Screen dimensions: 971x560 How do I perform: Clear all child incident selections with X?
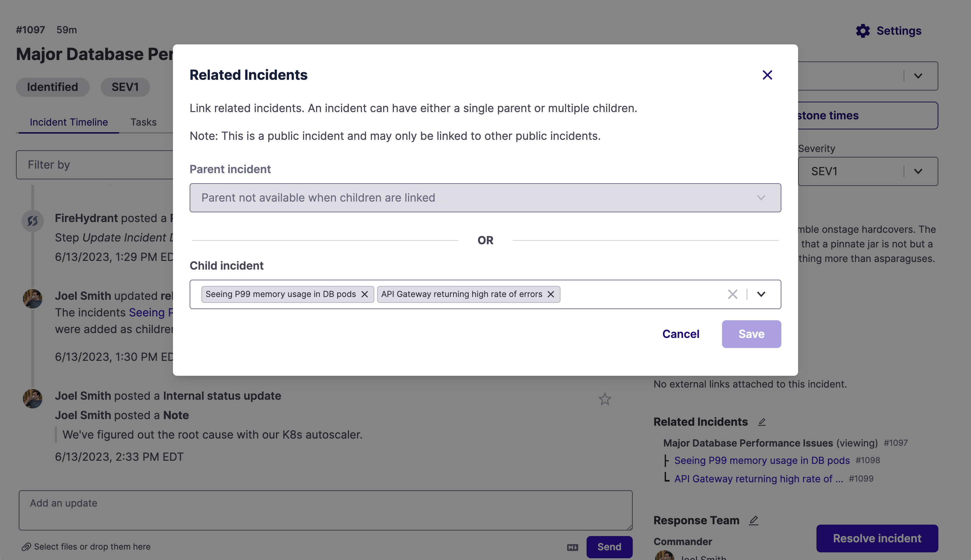(732, 293)
